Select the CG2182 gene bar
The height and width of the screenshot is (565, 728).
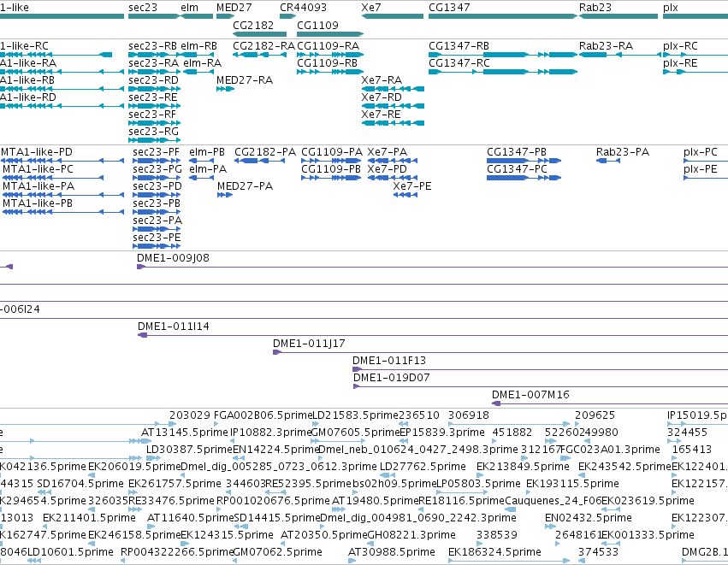point(259,34)
